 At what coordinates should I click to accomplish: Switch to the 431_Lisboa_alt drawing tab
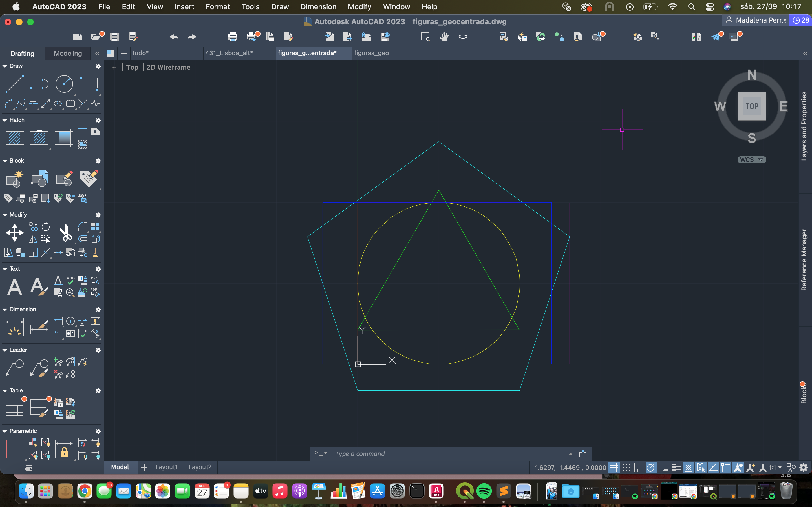(x=229, y=53)
